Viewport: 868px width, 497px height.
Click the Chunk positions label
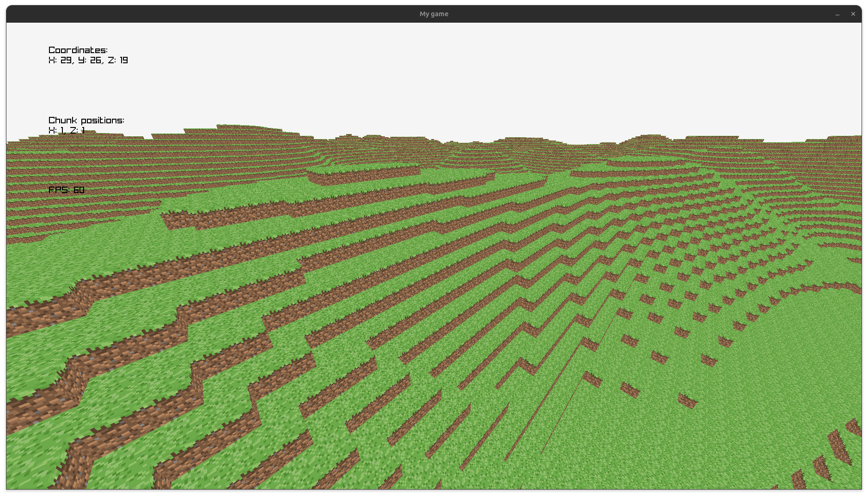click(86, 120)
